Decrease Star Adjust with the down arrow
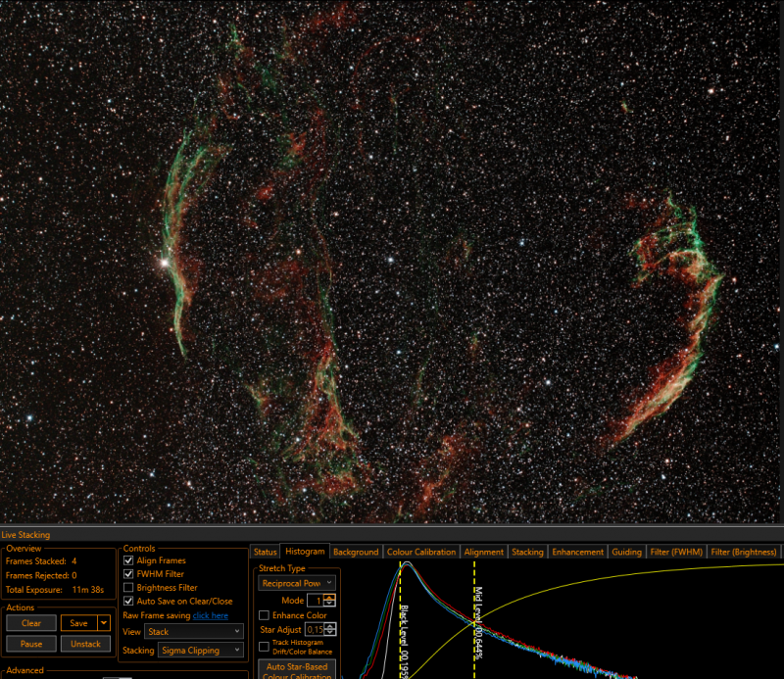This screenshot has height=679, width=784. pos(330,633)
